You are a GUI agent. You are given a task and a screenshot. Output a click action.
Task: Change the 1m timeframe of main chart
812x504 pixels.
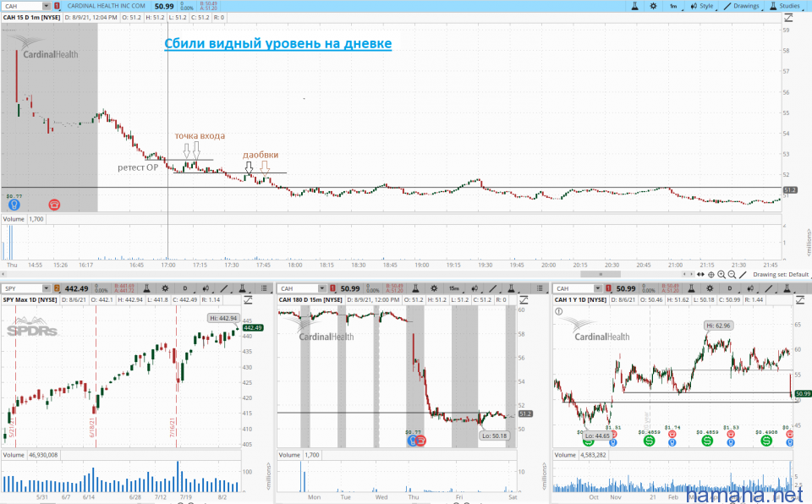tap(673, 6)
